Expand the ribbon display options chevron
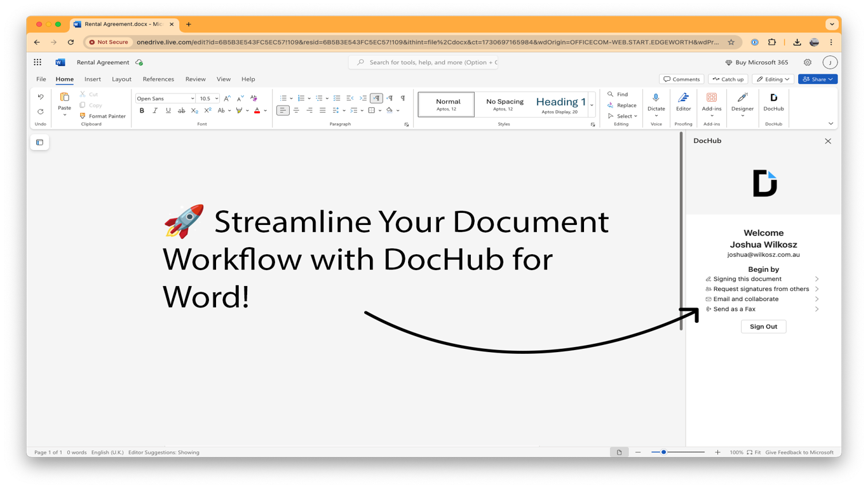The width and height of the screenshot is (868, 488). point(831,124)
